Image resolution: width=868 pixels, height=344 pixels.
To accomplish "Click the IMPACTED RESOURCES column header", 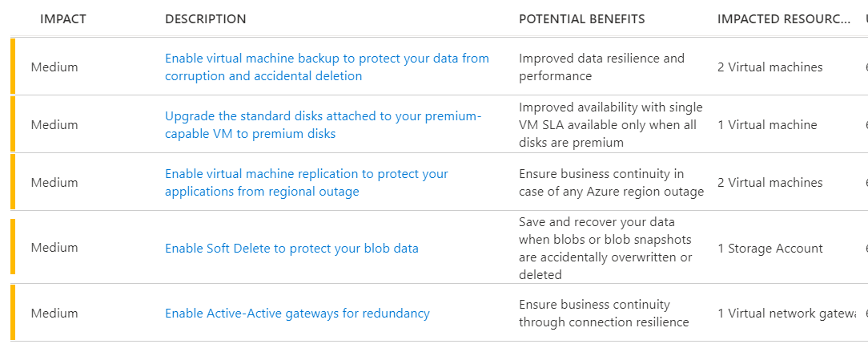I will (x=783, y=18).
